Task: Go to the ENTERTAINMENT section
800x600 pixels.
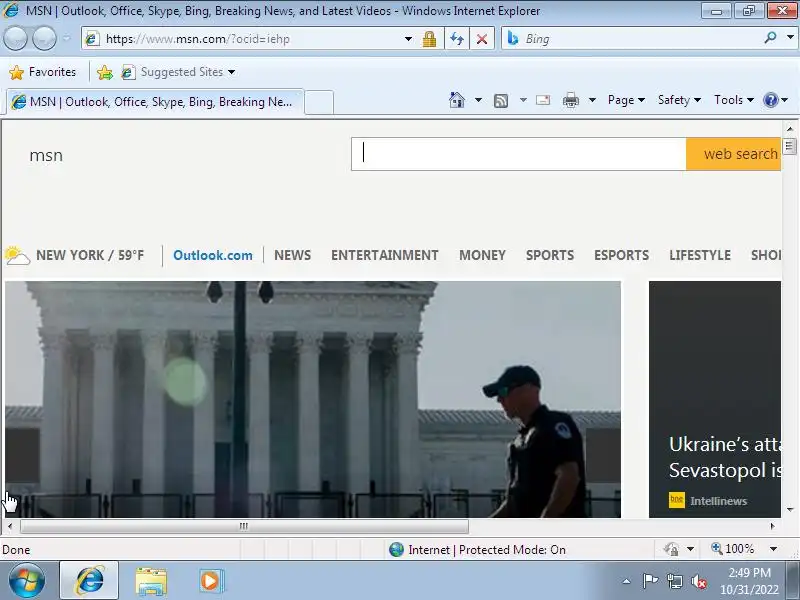Action: point(385,255)
